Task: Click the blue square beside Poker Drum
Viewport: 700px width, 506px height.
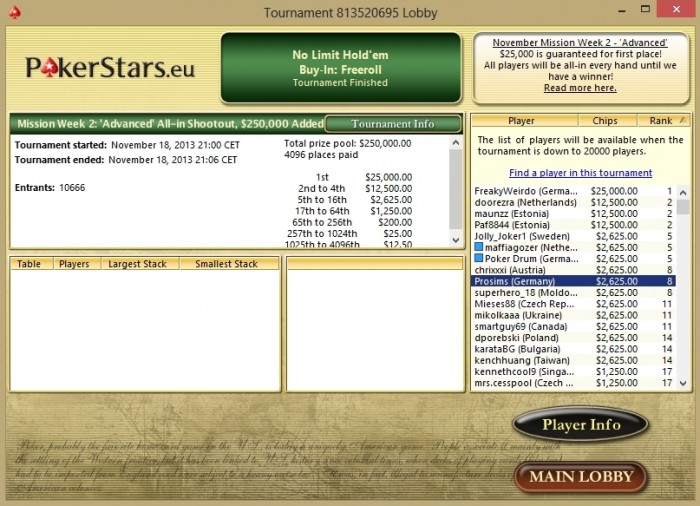Action: (479, 258)
